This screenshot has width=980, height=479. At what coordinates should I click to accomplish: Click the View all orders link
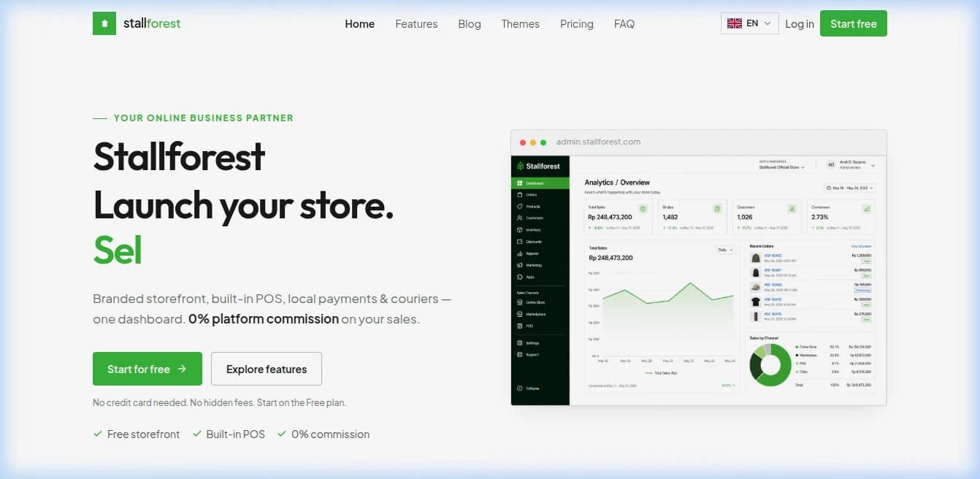(x=861, y=246)
